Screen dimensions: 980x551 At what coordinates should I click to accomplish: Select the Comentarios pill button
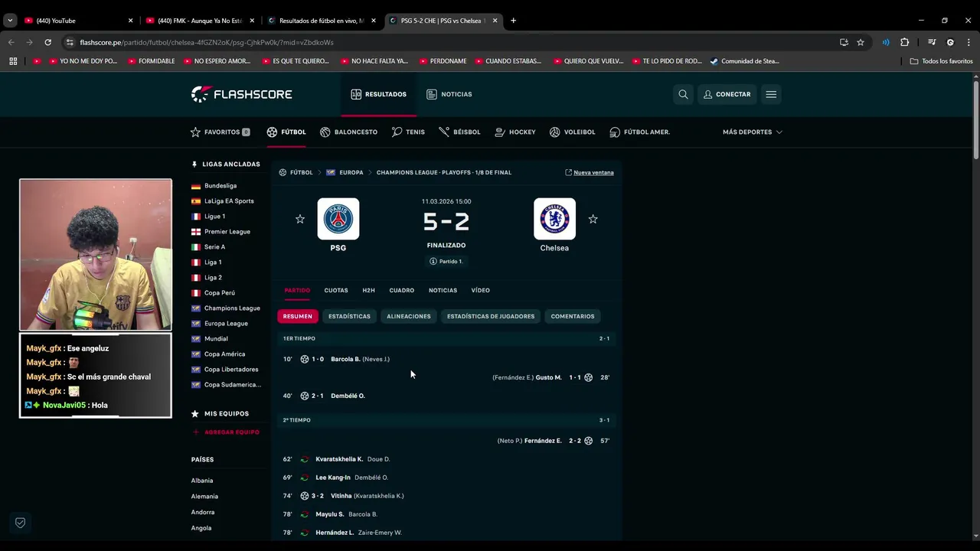click(573, 316)
